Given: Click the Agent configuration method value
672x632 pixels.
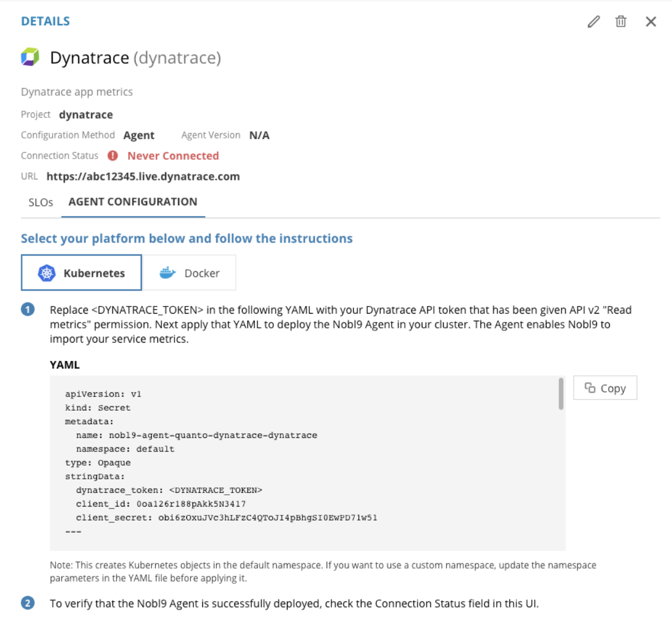Looking at the screenshot, I should (x=139, y=135).
